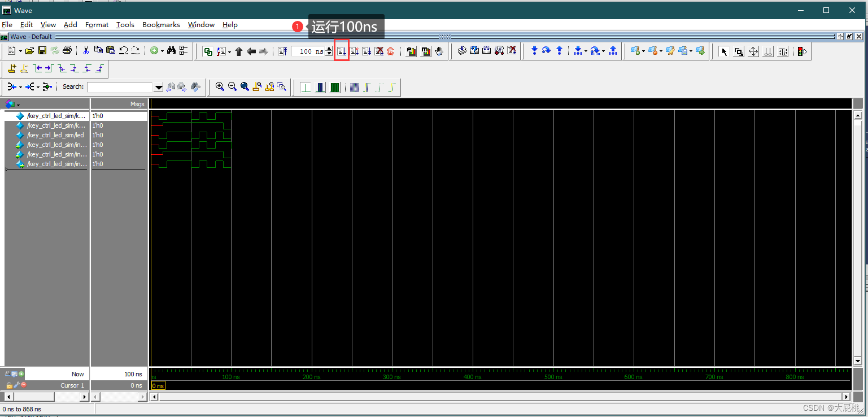Click the Open file folder icon
Image resolution: width=868 pixels, height=417 pixels.
pos(30,51)
